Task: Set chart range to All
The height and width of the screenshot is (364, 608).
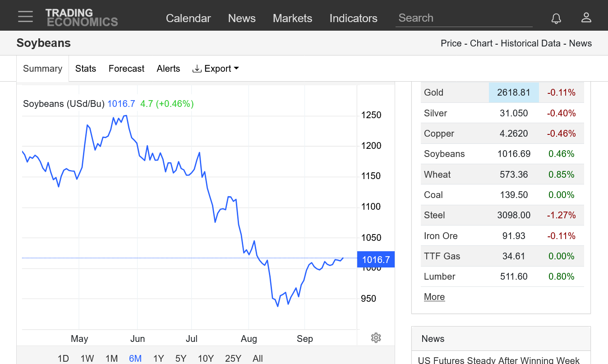Action: point(258,359)
